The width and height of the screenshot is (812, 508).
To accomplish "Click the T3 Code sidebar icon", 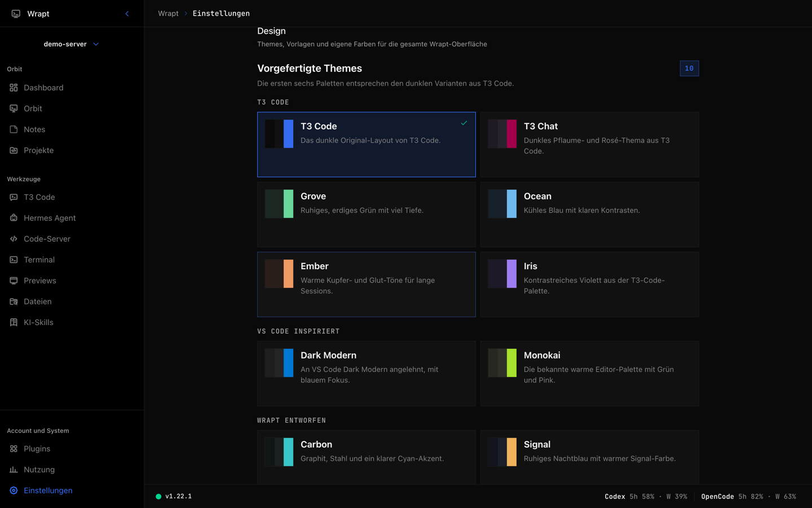I will tap(14, 197).
